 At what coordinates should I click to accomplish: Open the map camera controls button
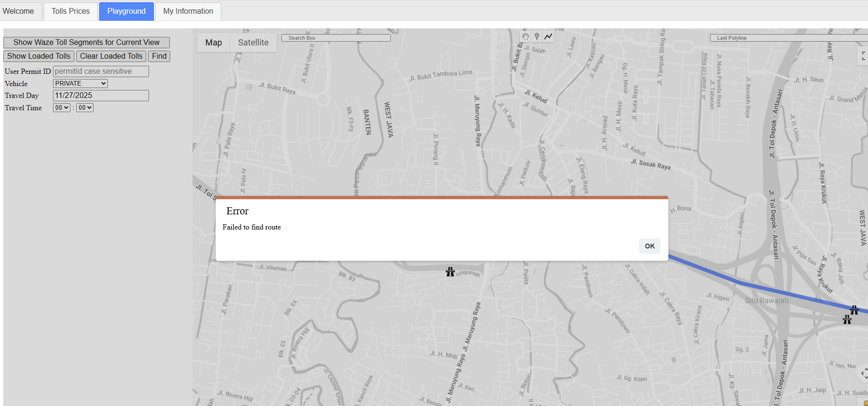(863, 373)
